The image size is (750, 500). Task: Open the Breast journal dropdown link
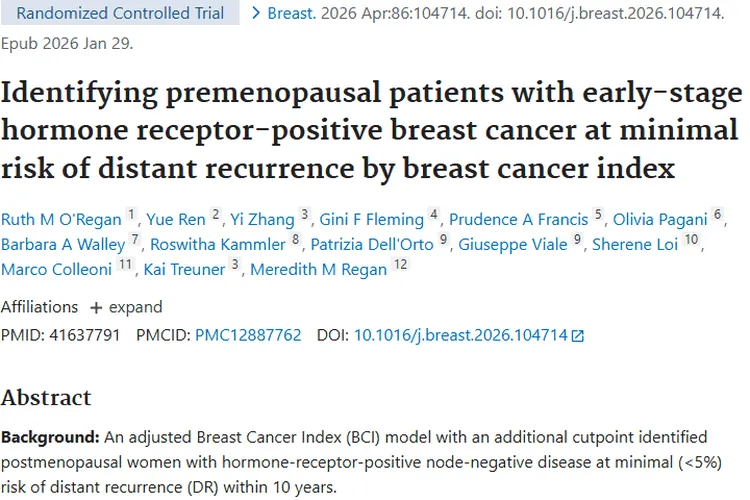[x=291, y=14]
